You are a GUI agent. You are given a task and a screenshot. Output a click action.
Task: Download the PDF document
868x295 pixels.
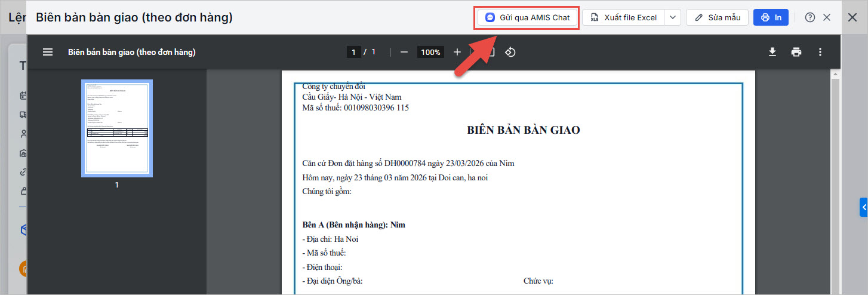pos(772,52)
